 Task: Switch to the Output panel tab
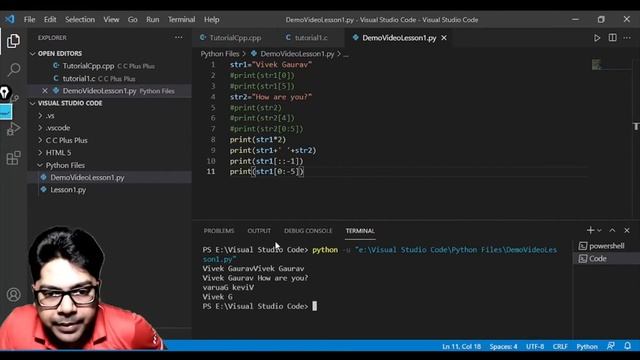click(259, 231)
